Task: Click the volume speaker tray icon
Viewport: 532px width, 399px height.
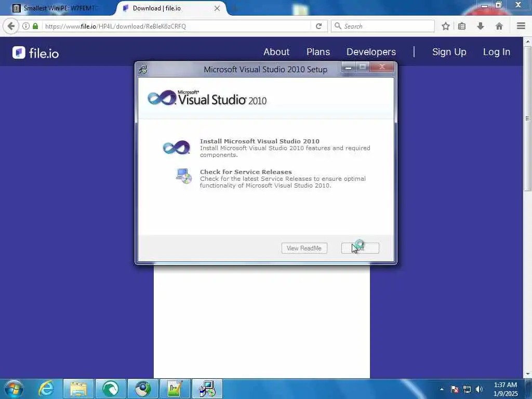Action: coord(479,389)
